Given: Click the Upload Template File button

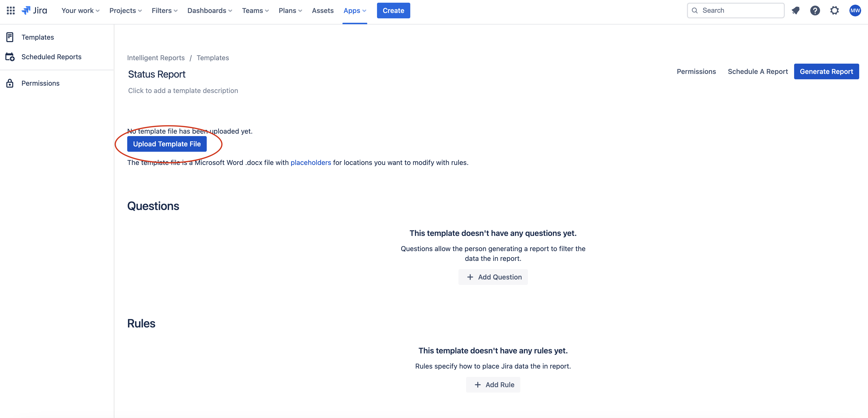Looking at the screenshot, I should pyautogui.click(x=167, y=144).
